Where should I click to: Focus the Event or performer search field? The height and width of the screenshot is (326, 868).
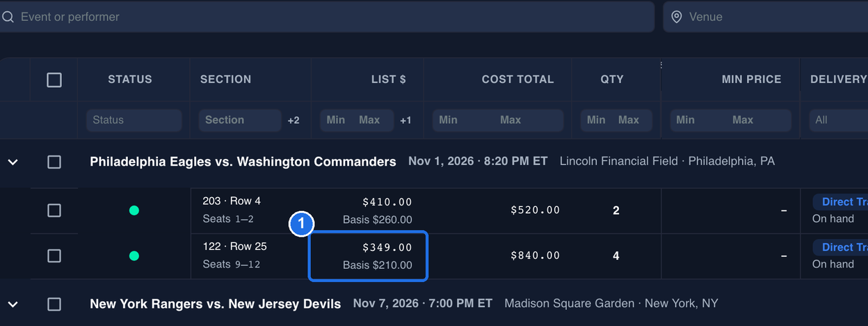(x=327, y=17)
